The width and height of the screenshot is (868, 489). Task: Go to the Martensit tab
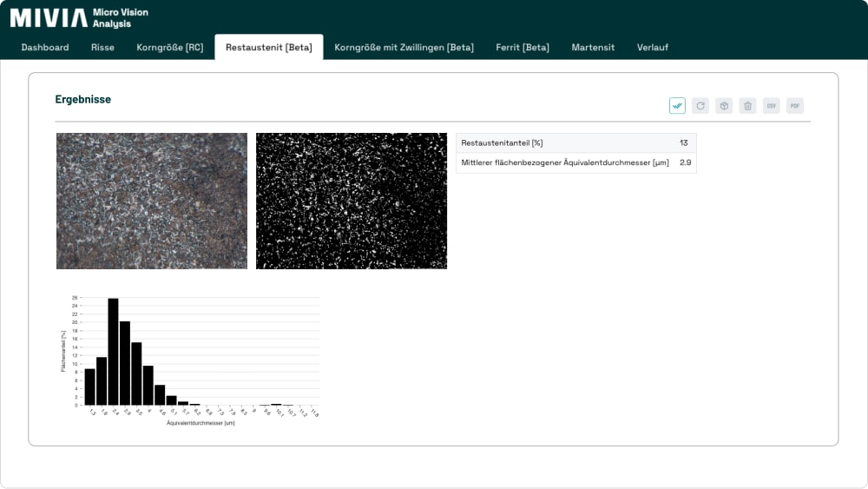click(593, 48)
